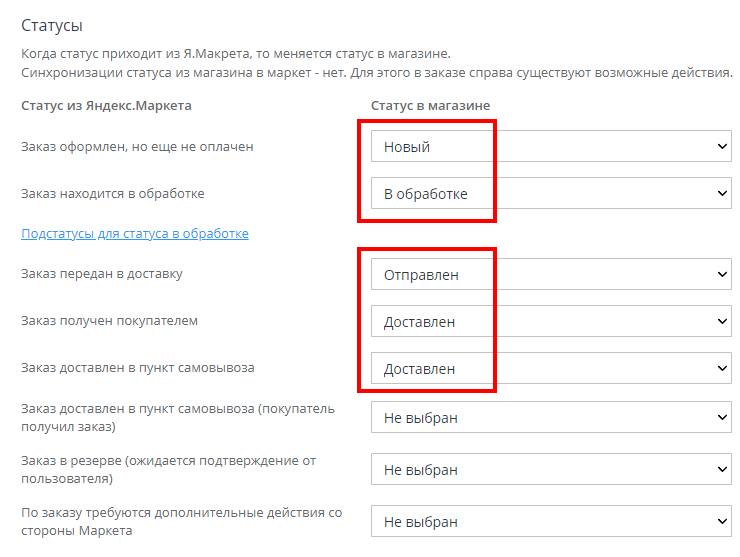Viewport: 740px width, 557px height.
Task: Click label 'Заказ доставлен в пункт самовывоза' without parentheses
Action: point(138,367)
